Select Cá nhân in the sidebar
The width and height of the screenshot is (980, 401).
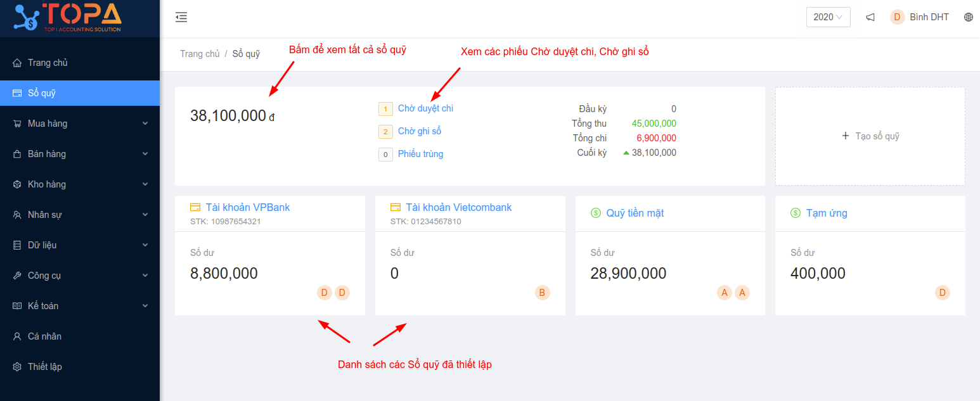coord(44,336)
